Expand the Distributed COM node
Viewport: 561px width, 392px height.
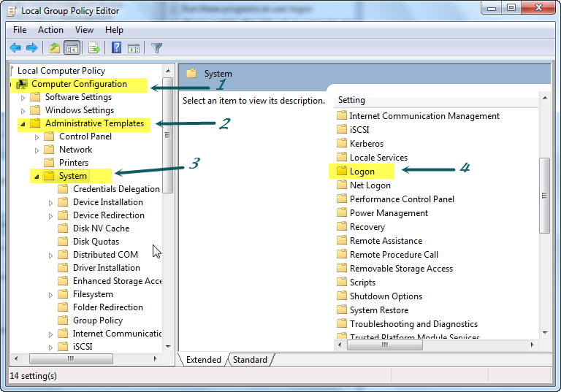tap(51, 255)
